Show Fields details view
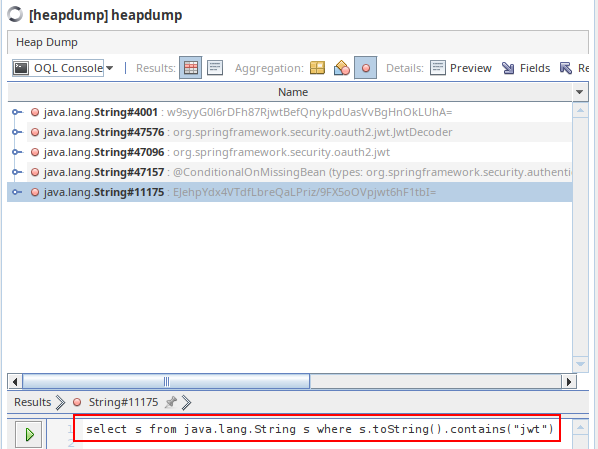598x449 pixels. [526, 68]
